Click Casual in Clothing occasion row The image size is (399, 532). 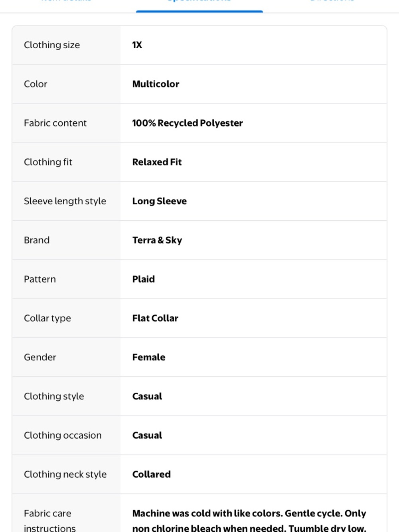point(147,435)
